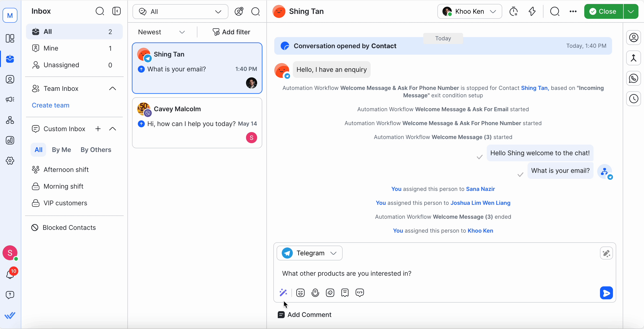Open the Telegram channel selector dropdown

pyautogui.click(x=309, y=253)
